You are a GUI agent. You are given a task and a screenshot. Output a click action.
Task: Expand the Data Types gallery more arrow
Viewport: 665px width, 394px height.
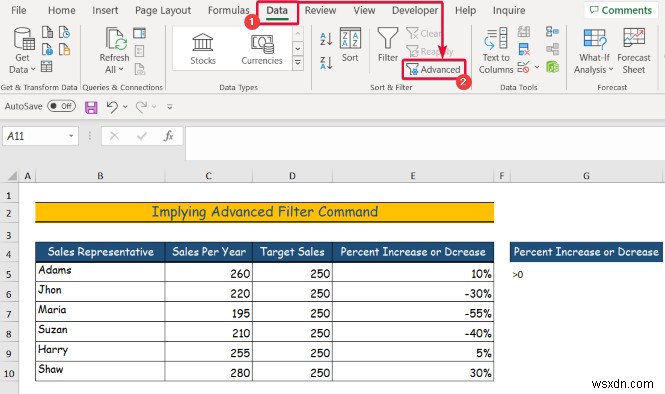[x=298, y=63]
